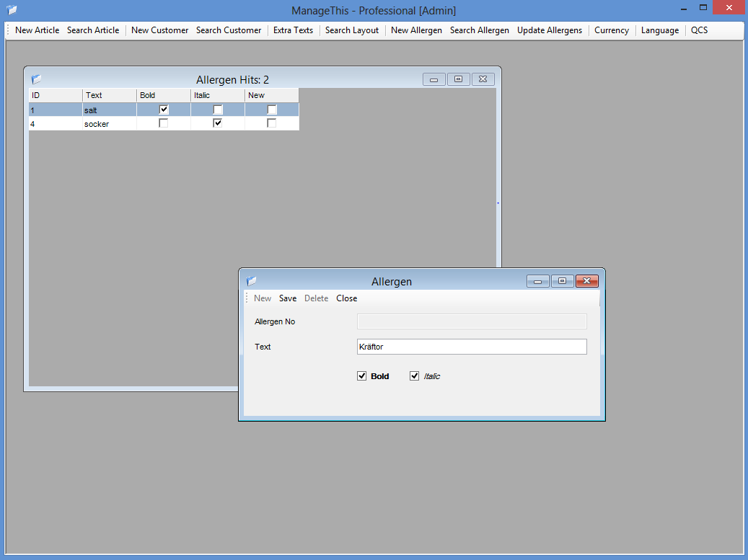Open the Language menu item
The height and width of the screenshot is (560, 748).
[659, 30]
